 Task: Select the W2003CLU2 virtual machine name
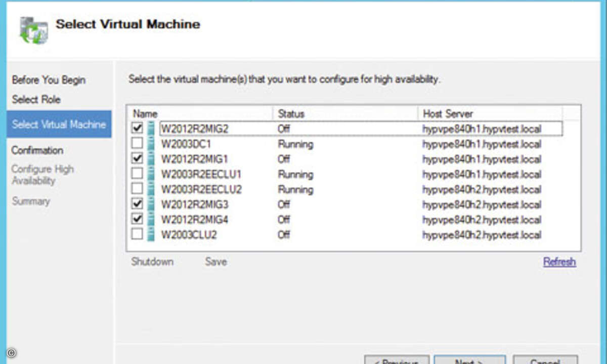[189, 235]
